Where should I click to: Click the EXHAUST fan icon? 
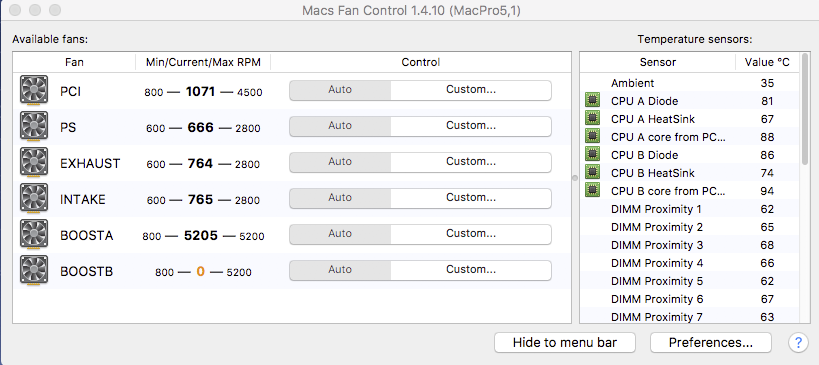34,162
